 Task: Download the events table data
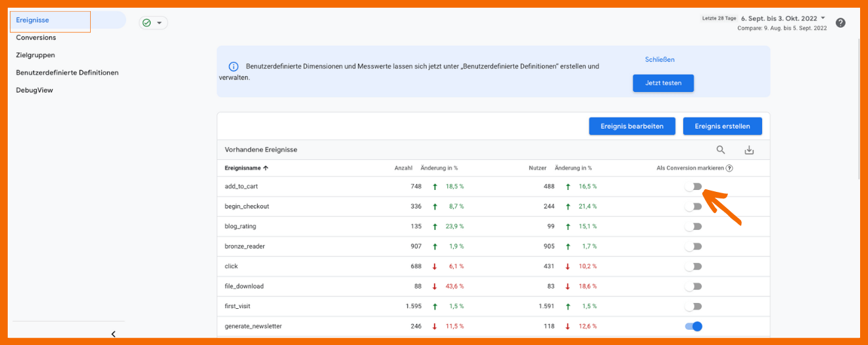coord(749,150)
